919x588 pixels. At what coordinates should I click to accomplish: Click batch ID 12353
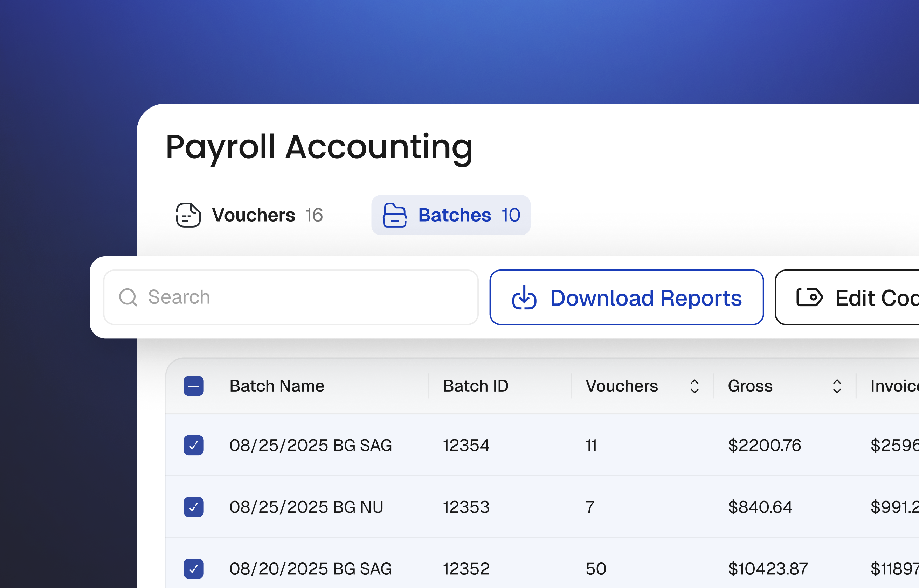[466, 507]
